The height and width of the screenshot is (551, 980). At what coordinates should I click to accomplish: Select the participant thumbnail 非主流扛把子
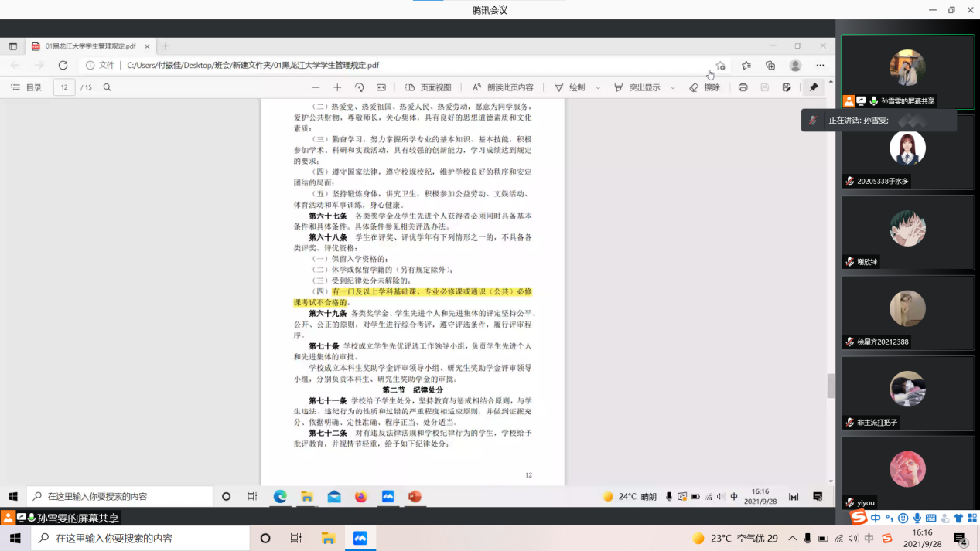tap(908, 393)
